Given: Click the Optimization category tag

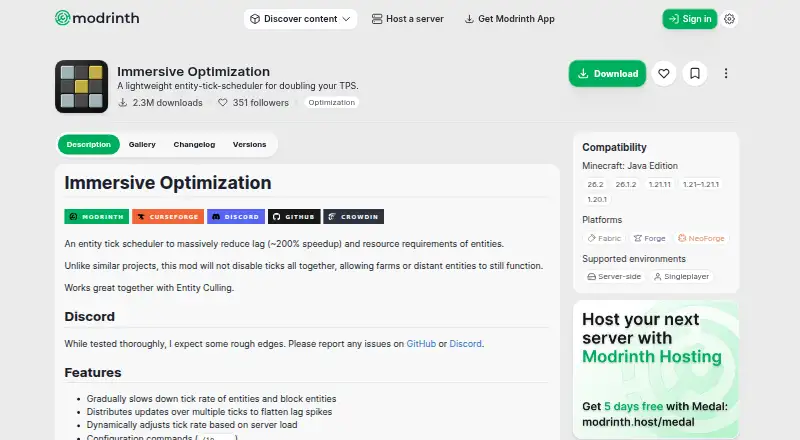Looking at the screenshot, I should pyautogui.click(x=332, y=103).
